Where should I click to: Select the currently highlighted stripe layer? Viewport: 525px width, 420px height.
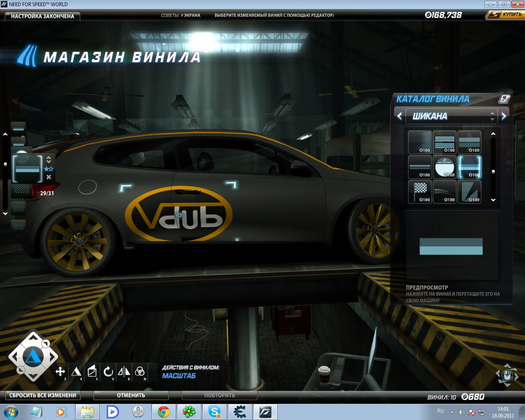click(x=28, y=168)
